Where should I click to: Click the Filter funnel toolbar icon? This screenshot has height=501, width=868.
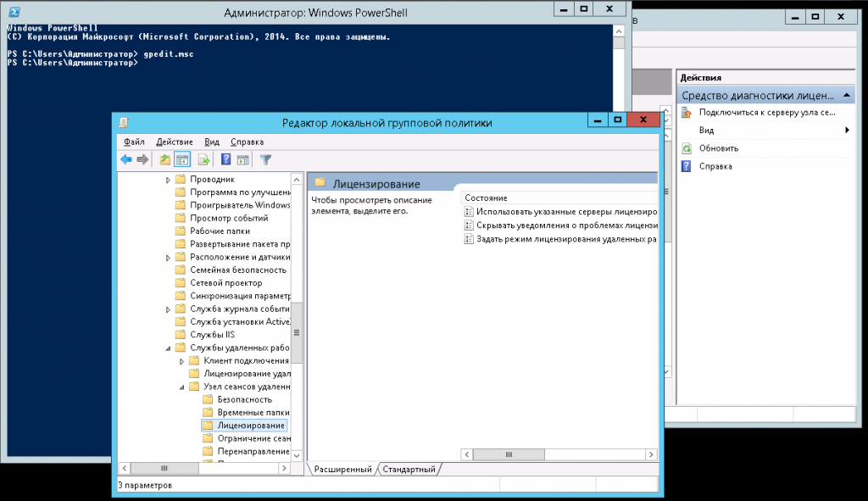coord(265,159)
